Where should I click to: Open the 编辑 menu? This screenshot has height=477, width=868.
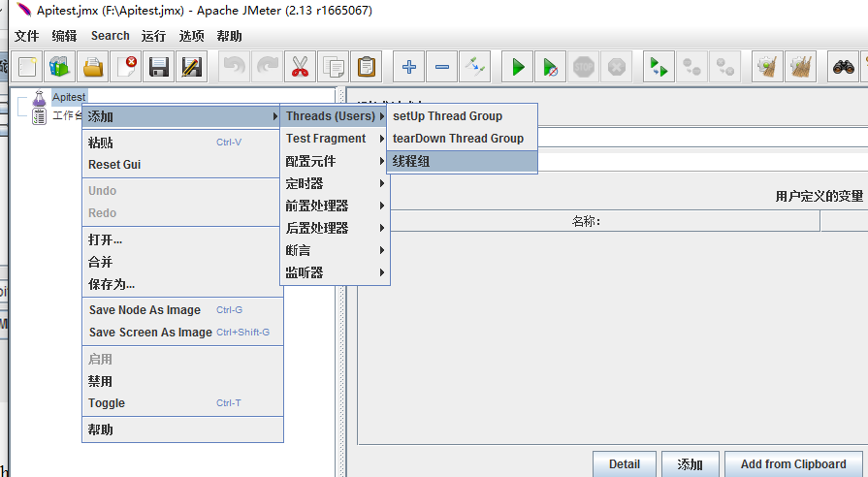(64, 36)
